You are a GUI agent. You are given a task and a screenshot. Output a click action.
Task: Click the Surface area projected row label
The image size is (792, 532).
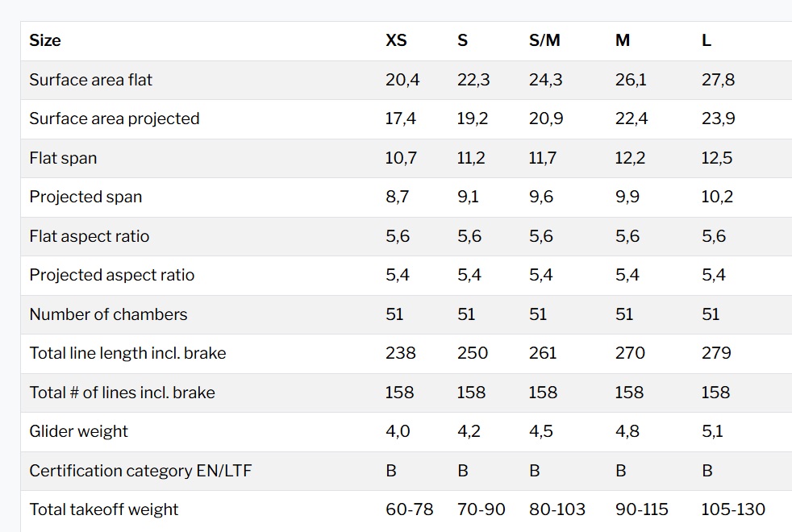tap(114, 118)
